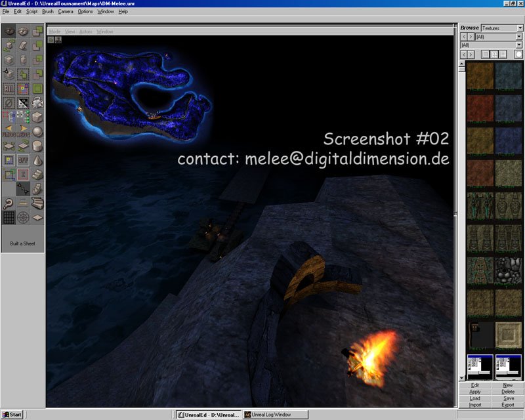Click the black and white invert selection icon
The image size is (525, 420).
coord(23,103)
